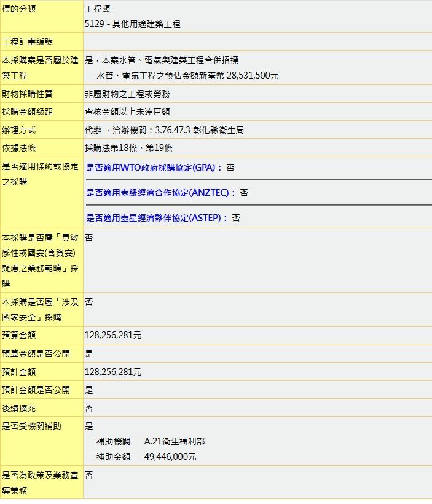Select 預算金額 value 128,256,281元
The image size is (432, 504).
[113, 335]
